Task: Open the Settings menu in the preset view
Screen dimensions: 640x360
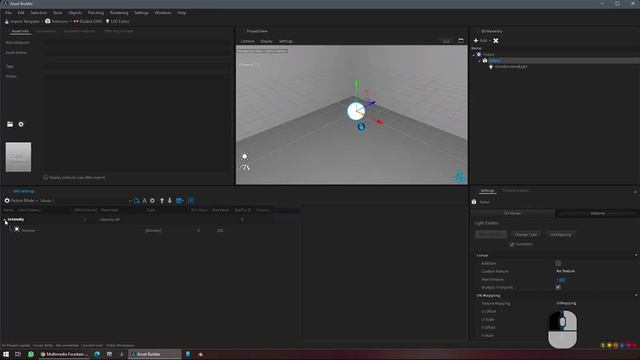Action: 286,41
